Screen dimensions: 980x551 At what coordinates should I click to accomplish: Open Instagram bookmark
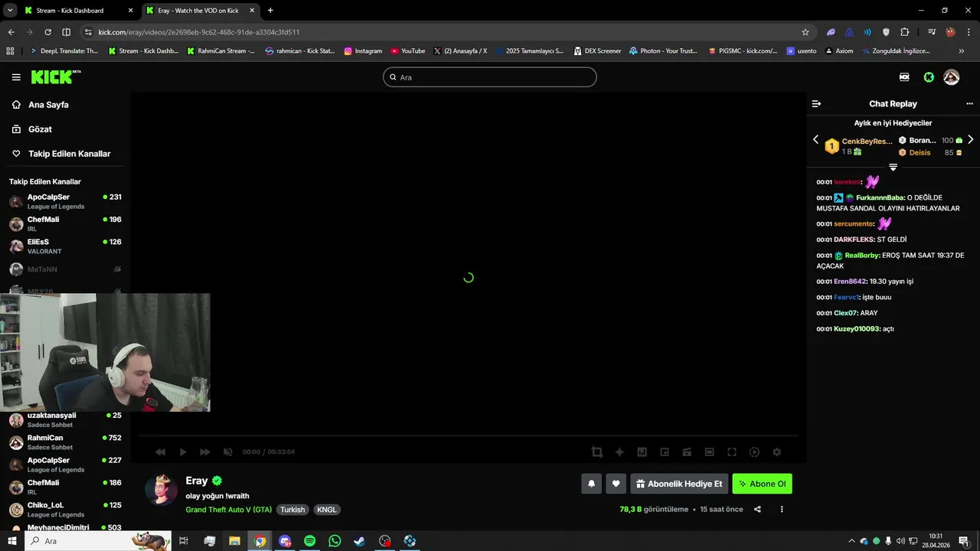tap(363, 51)
